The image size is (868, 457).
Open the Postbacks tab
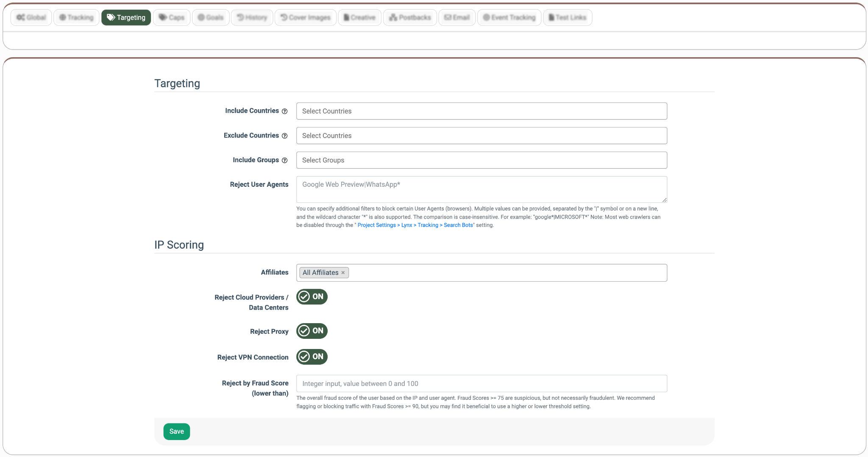pyautogui.click(x=410, y=17)
